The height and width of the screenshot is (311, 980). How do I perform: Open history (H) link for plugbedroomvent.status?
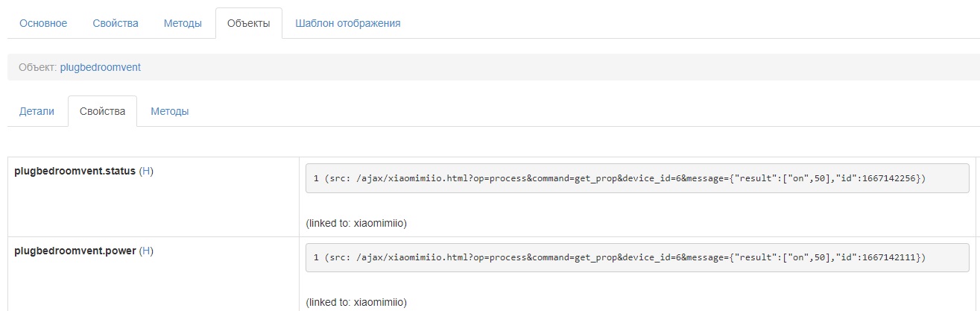[146, 171]
